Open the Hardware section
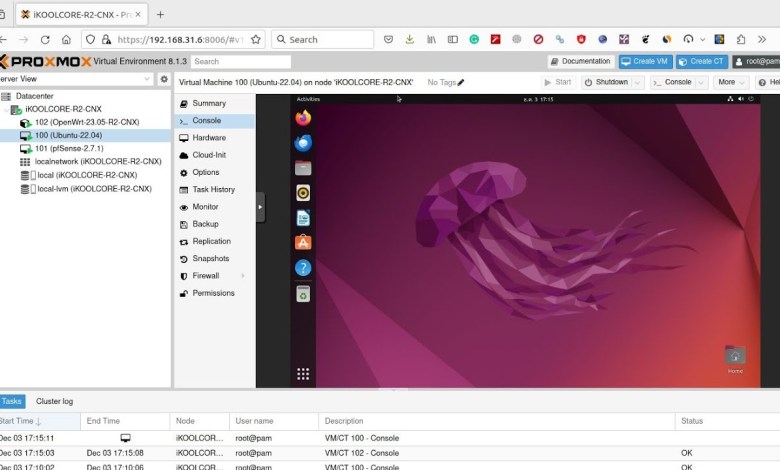 [x=214, y=138]
